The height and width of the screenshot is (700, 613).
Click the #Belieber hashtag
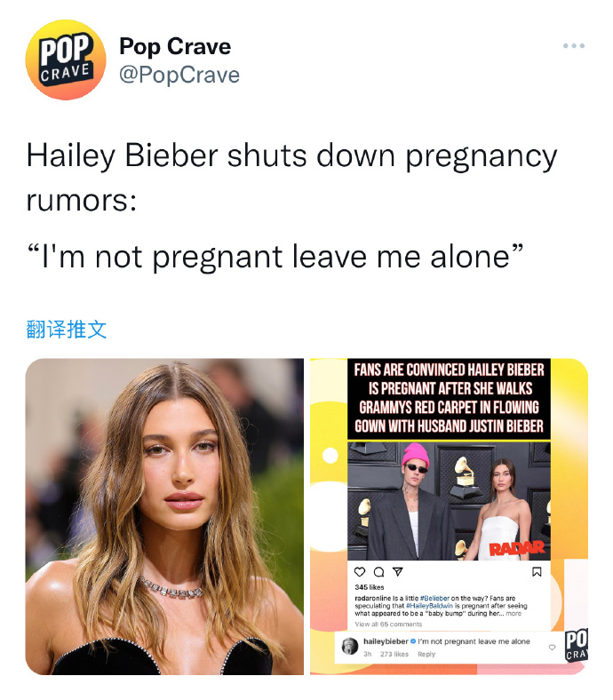434,598
